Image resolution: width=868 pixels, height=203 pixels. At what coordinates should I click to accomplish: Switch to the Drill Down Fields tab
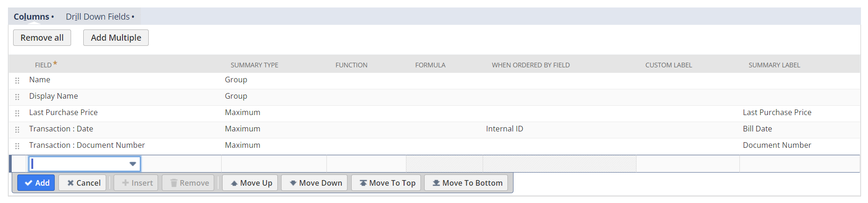point(100,17)
